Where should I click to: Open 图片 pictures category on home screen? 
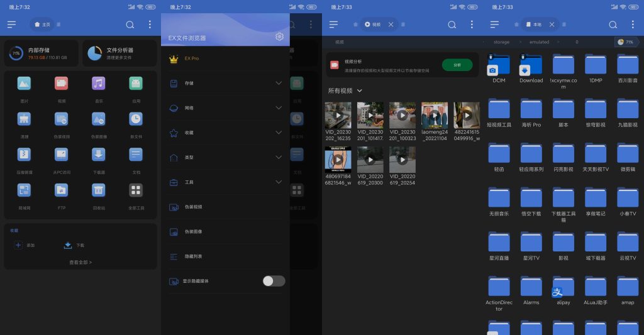tap(25, 84)
